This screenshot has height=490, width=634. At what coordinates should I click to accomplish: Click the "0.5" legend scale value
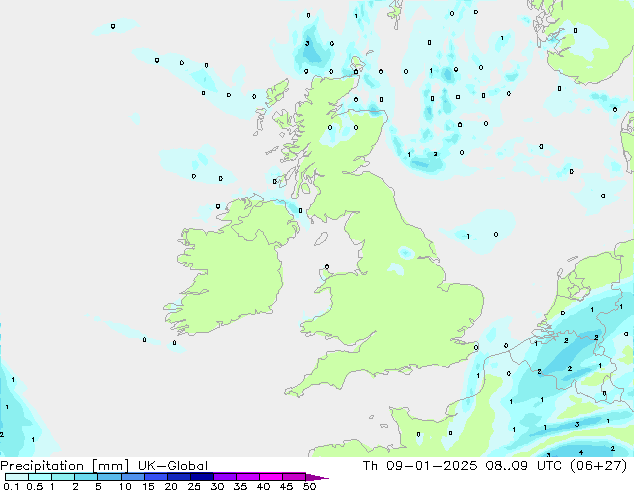point(35,486)
